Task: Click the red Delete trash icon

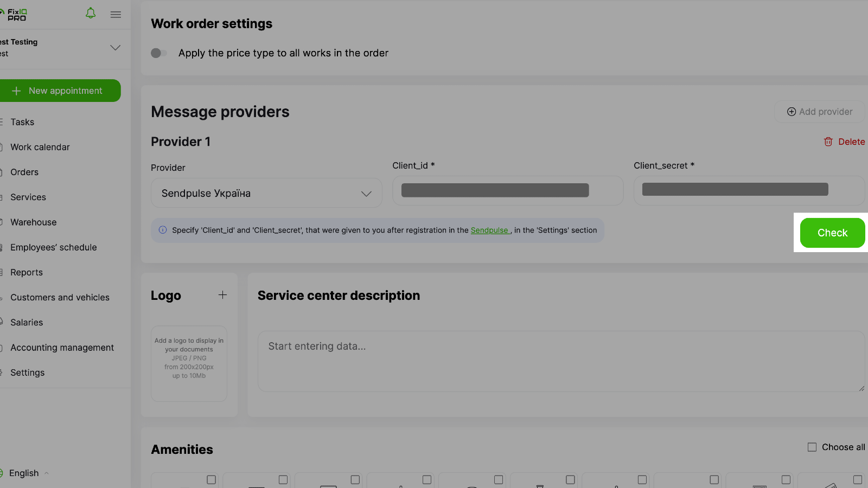Action: [x=828, y=142]
